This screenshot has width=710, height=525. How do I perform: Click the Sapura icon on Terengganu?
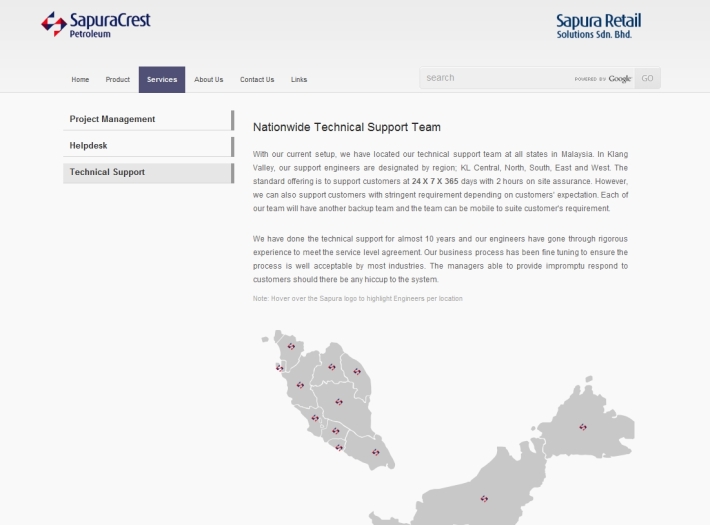[x=357, y=371]
